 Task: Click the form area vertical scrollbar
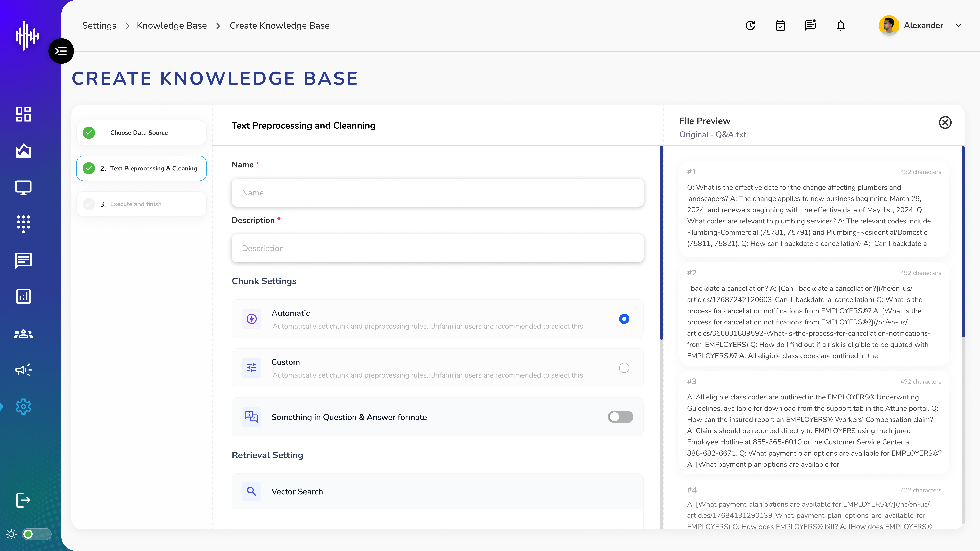point(661,243)
